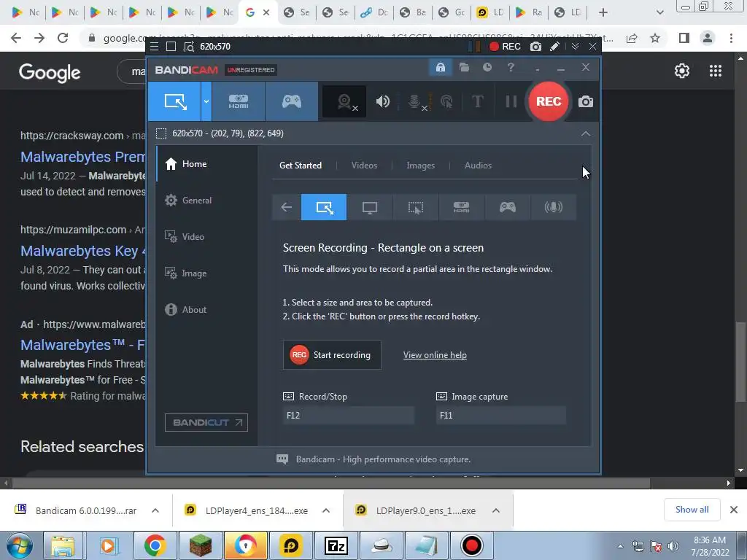This screenshot has width=747, height=560.
Task: Switch to HDMI device recording mode
Action: [239, 101]
